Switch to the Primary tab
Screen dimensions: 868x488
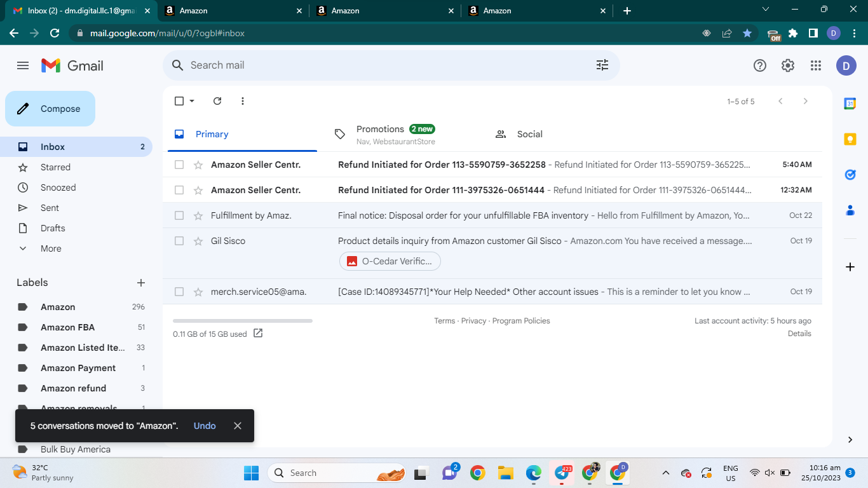(x=242, y=134)
